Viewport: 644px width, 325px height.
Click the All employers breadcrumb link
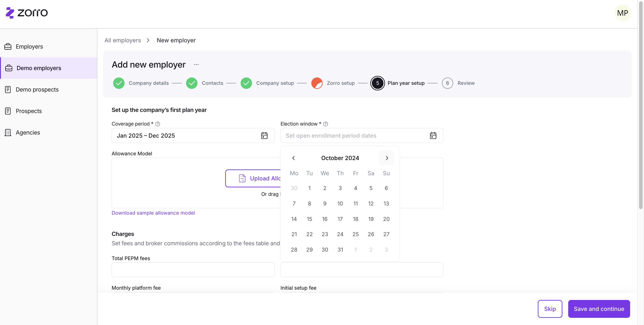pyautogui.click(x=123, y=40)
